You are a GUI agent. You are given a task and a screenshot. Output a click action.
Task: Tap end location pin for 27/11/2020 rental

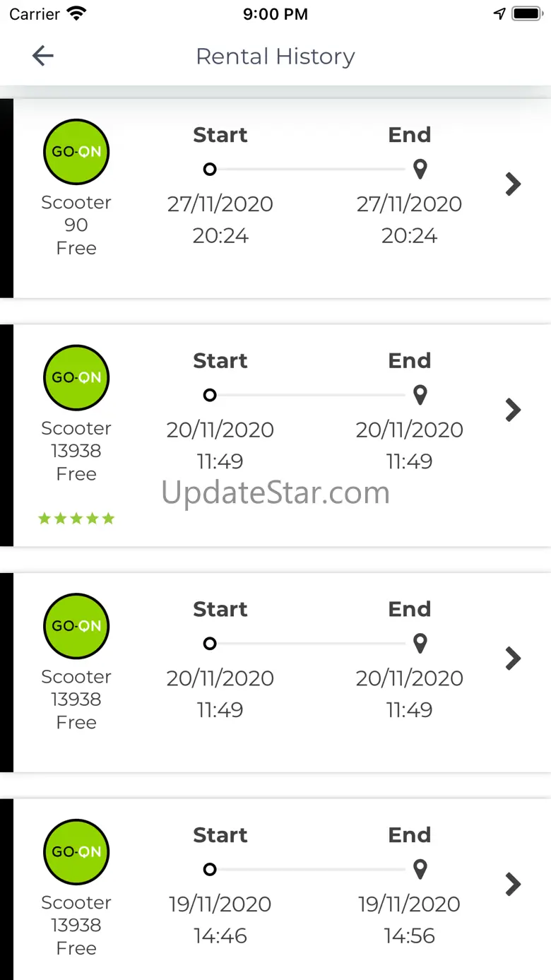coord(420,170)
